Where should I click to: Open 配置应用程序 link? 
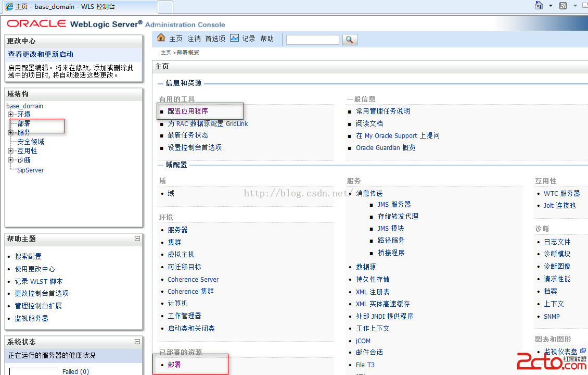click(x=188, y=111)
